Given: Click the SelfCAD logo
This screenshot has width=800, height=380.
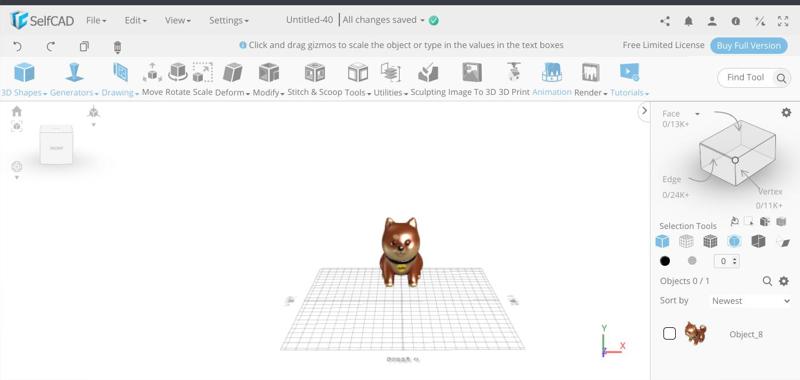Looking at the screenshot, I should click(x=42, y=20).
